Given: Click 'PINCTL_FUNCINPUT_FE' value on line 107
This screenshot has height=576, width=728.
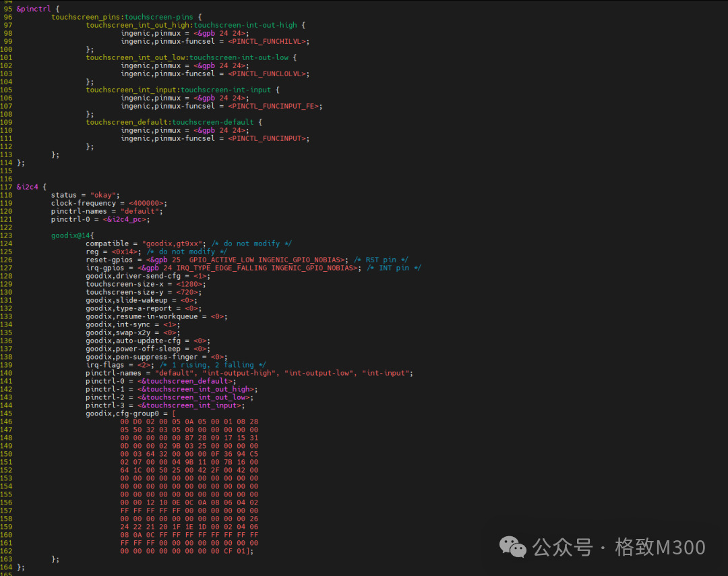Looking at the screenshot, I should tap(274, 106).
